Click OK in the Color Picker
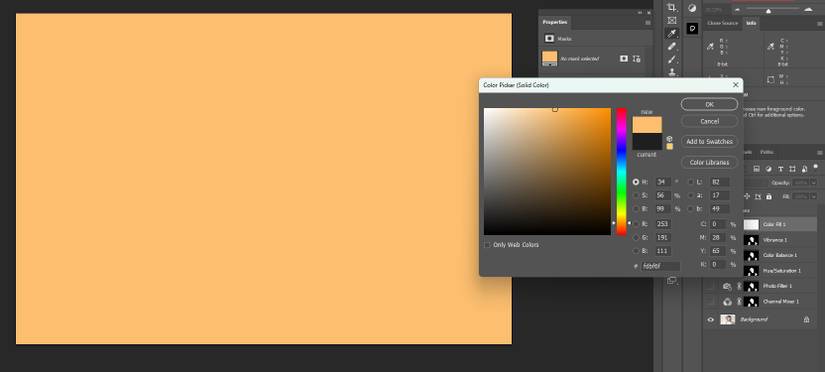 (x=709, y=104)
